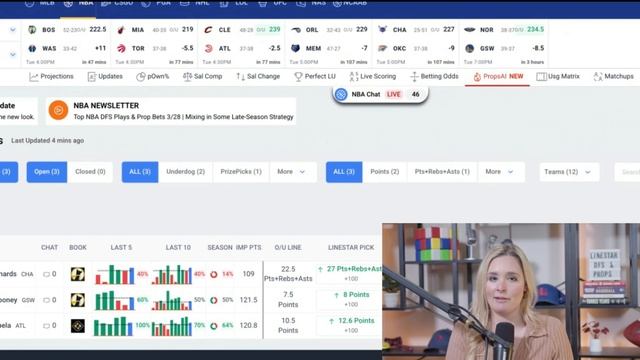Click the Toronto Raptors logo beside TOR

point(121,48)
